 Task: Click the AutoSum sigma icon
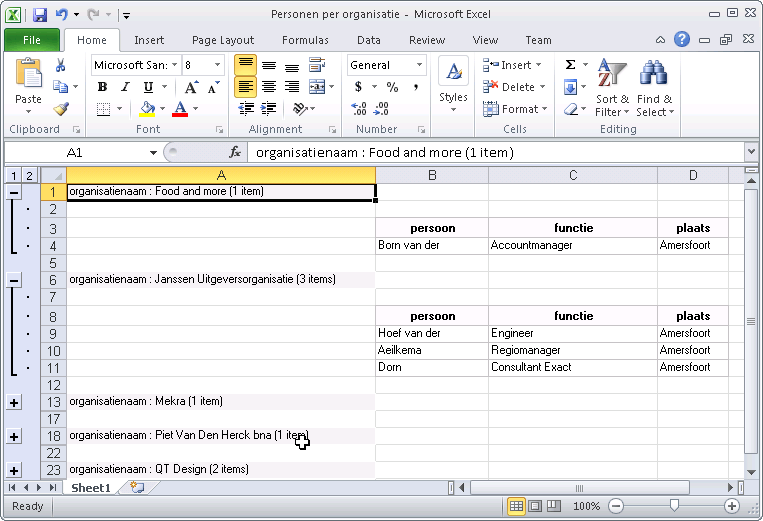point(571,65)
